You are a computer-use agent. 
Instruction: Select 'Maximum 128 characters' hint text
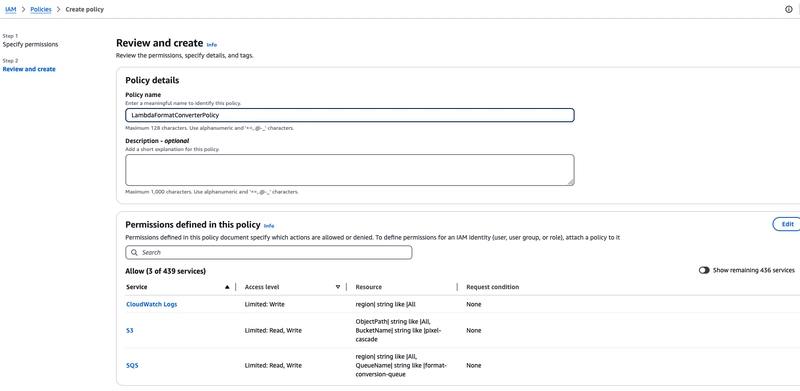(x=210, y=128)
